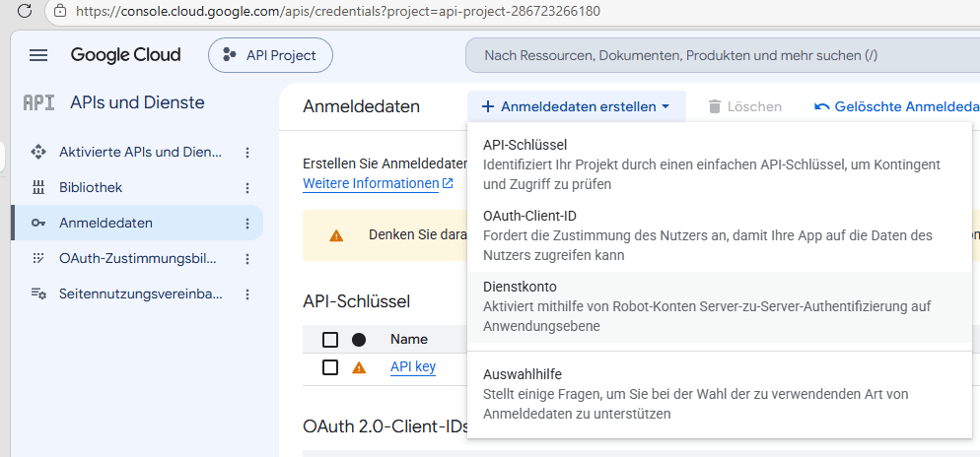Screen dimensions: 980x457
Task: Click the APIs und Dienste heading
Action: tap(137, 102)
